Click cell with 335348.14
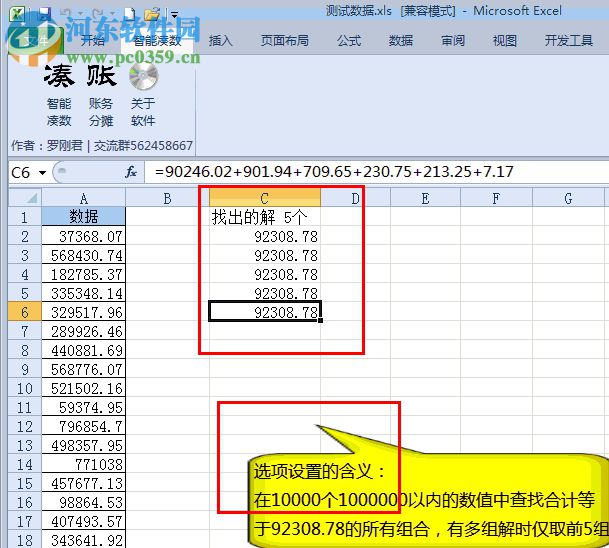Screen dimensions: 609x548 84,293
